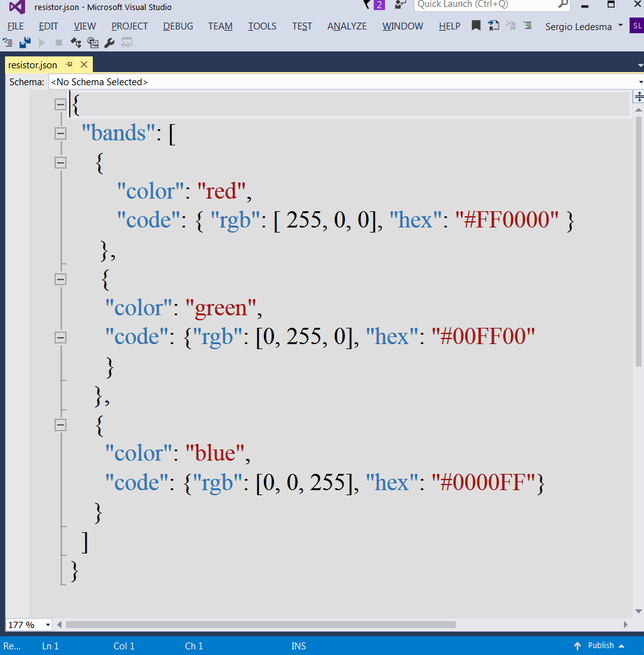Click the wrench tool icon
Image resolution: width=644 pixels, height=655 pixels.
pyautogui.click(x=110, y=43)
